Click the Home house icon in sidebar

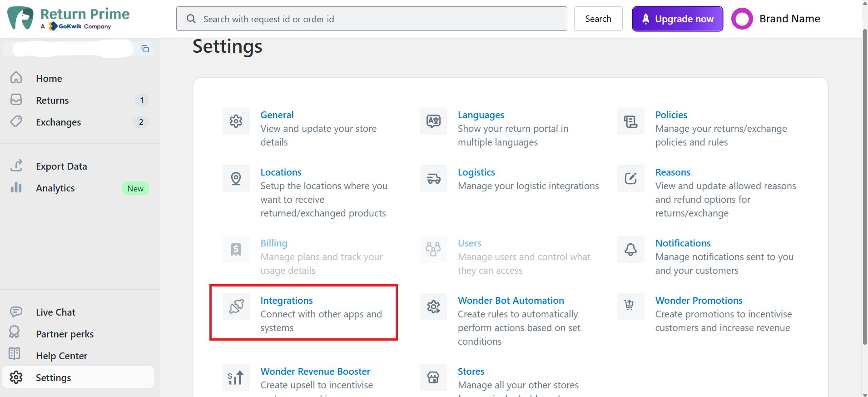click(x=16, y=78)
